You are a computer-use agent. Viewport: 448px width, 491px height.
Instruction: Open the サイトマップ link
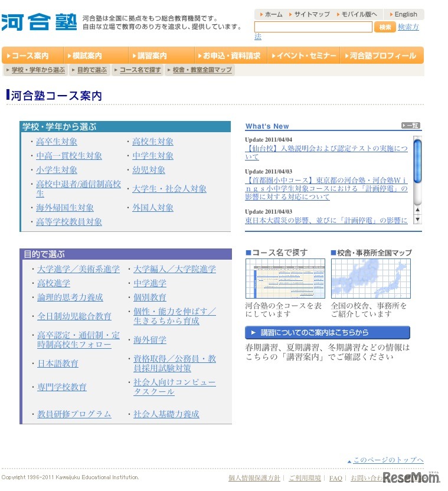click(x=309, y=14)
